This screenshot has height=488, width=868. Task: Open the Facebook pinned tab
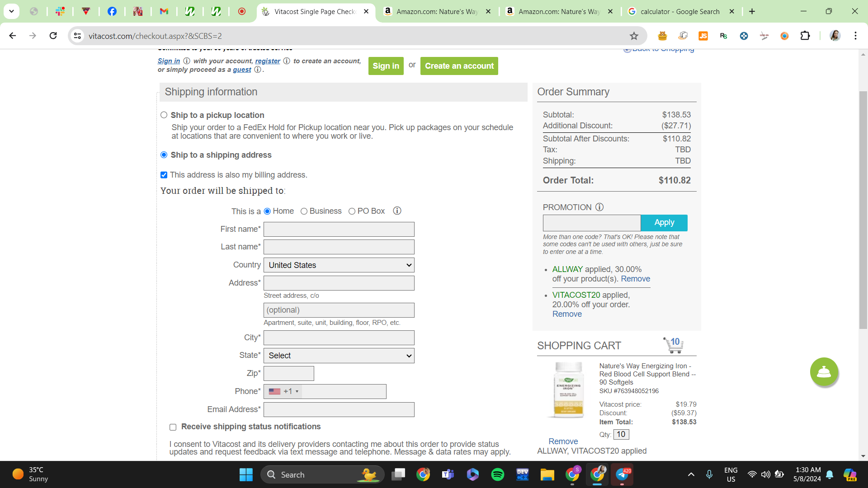pos(112,11)
